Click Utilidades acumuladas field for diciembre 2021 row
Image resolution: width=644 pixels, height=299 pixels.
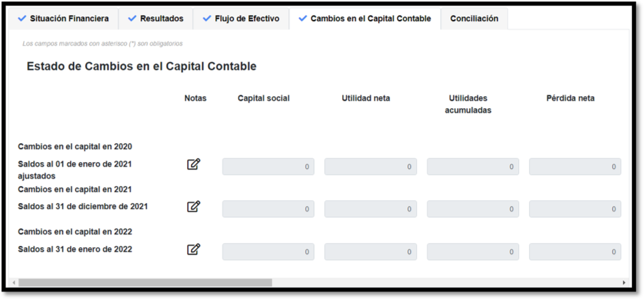(473, 209)
